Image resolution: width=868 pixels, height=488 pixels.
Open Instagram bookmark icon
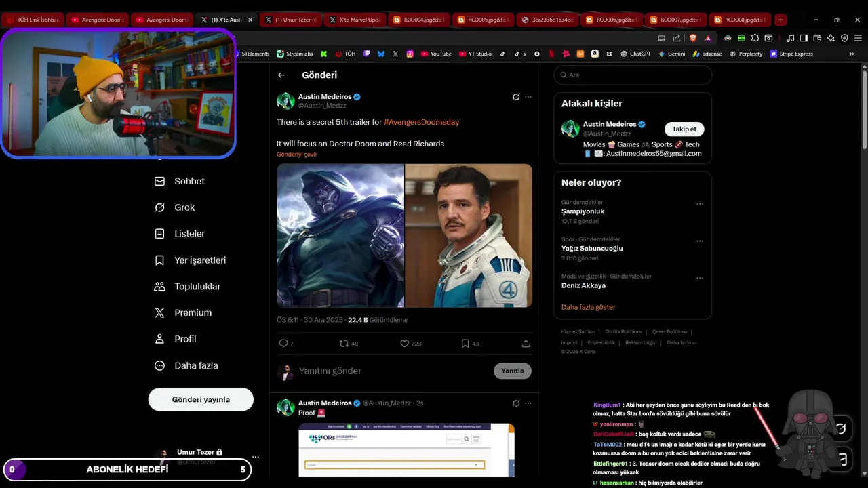(x=410, y=54)
